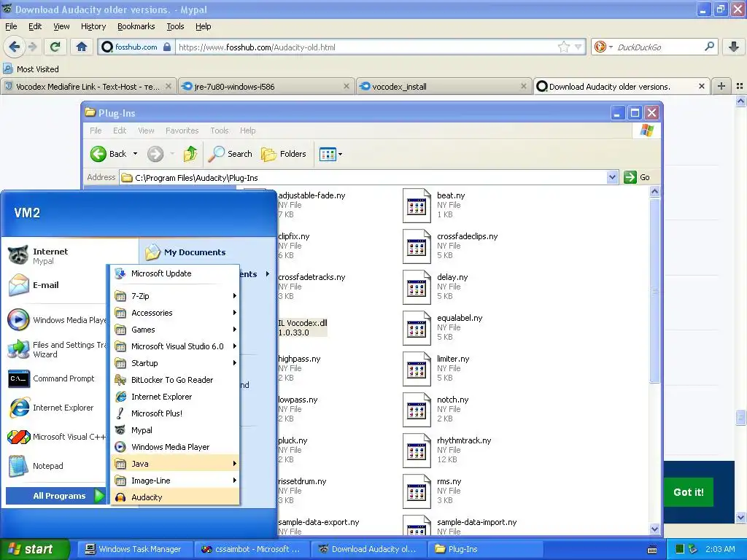Switch to jre-7u80-windows-i586 tab
This screenshot has height=560, width=747.
266,87
